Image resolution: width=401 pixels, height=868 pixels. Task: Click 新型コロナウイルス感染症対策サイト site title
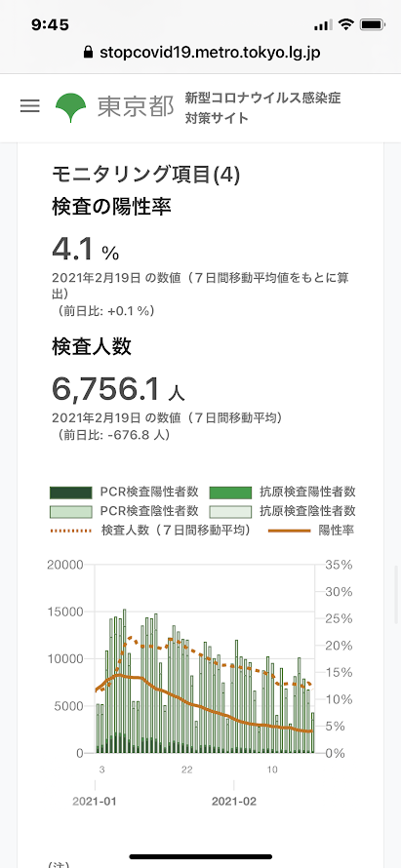pyautogui.click(x=263, y=108)
